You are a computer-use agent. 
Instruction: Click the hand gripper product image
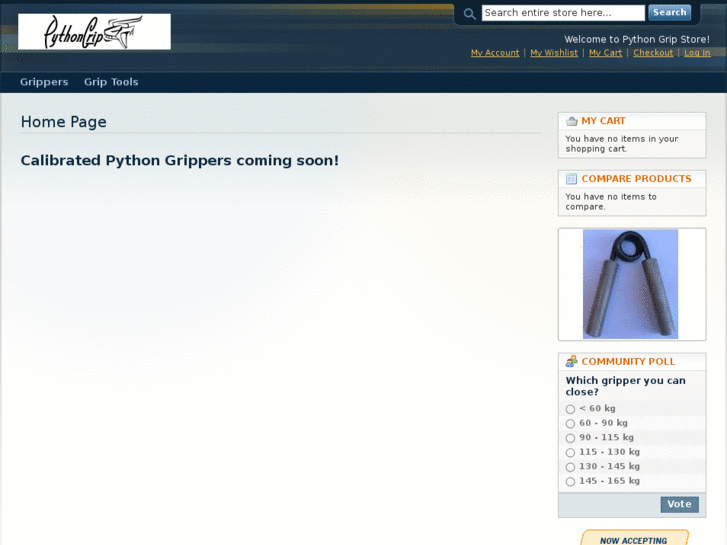(x=630, y=284)
